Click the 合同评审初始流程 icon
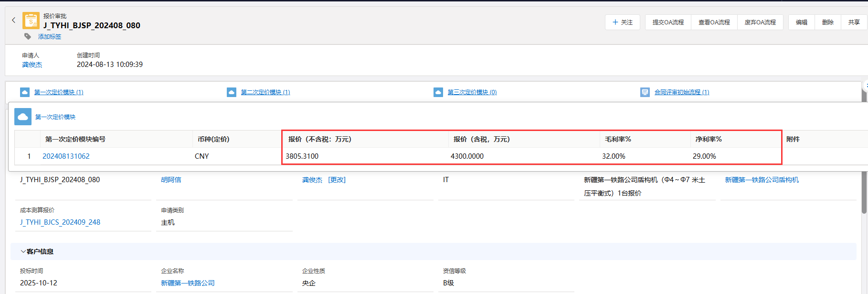The height and width of the screenshot is (294, 868). 645,92
